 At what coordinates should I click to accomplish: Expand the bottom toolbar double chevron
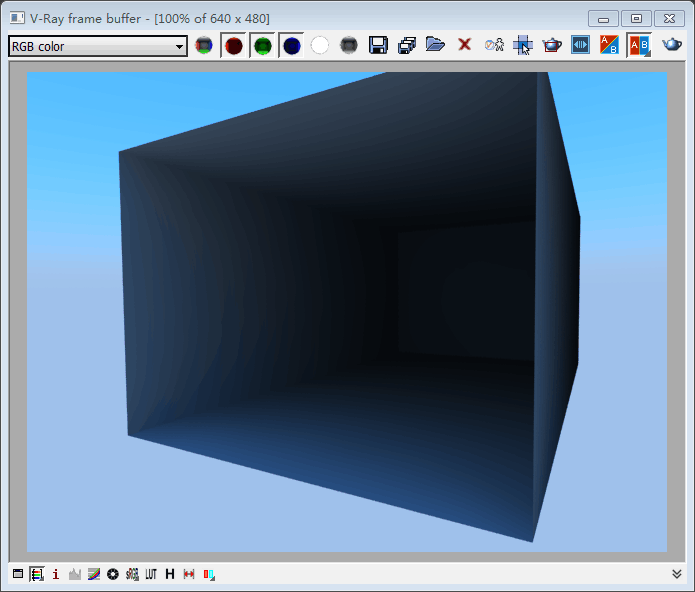677,574
